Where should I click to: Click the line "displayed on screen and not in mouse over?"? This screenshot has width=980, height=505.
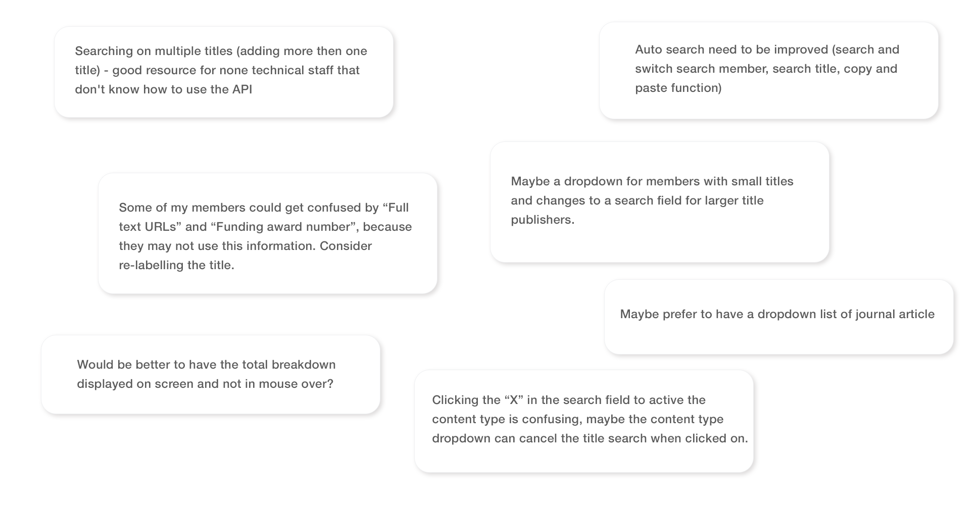point(205,384)
